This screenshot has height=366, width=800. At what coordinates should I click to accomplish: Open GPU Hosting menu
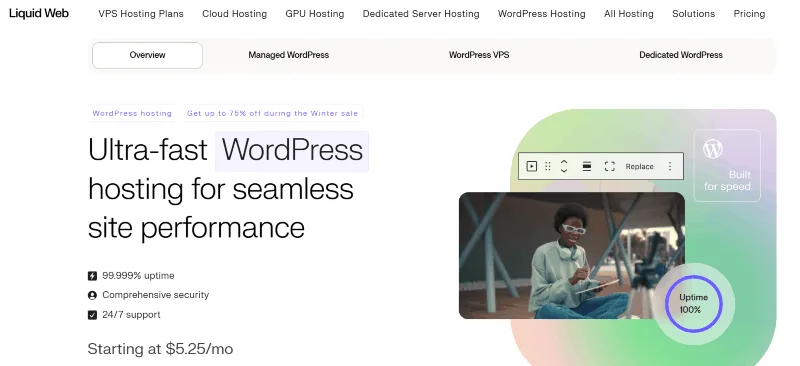coord(315,14)
